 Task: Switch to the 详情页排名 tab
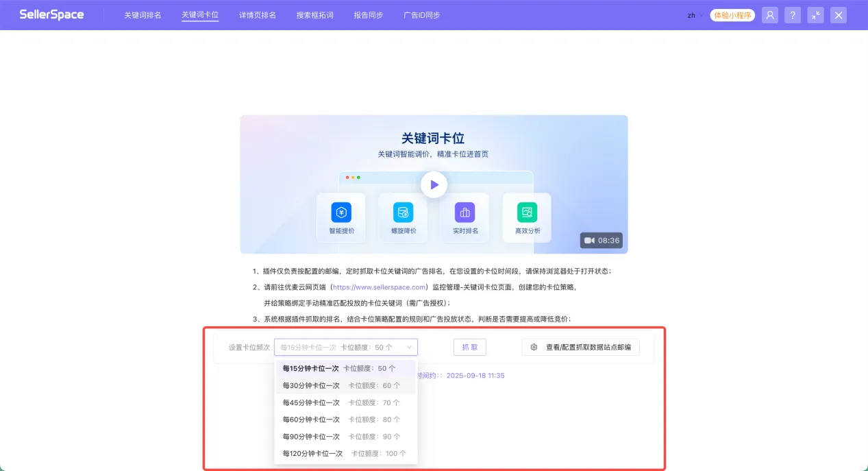tap(257, 14)
